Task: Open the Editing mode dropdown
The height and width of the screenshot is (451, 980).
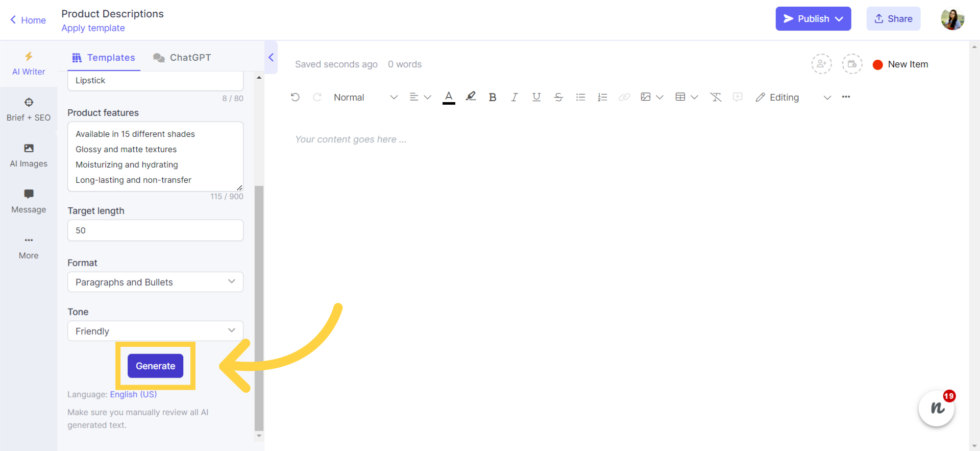Action: click(793, 97)
